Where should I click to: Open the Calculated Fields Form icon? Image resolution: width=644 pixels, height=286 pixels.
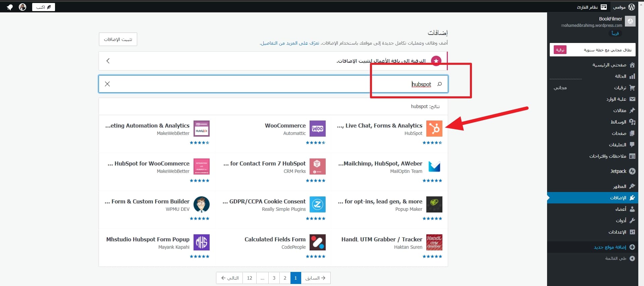pos(317,242)
